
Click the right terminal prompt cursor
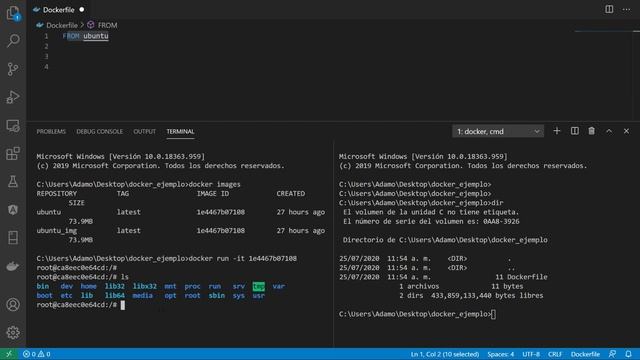[494, 314]
